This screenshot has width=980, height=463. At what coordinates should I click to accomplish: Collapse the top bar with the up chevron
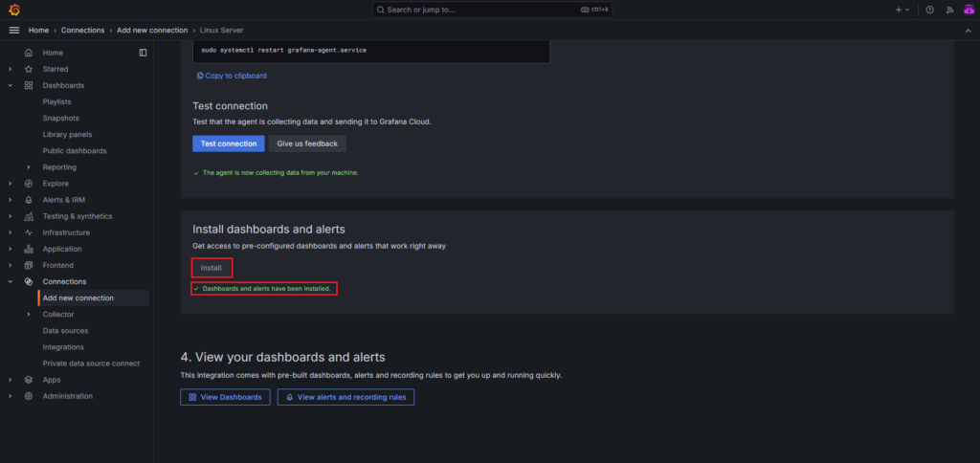coord(967,31)
